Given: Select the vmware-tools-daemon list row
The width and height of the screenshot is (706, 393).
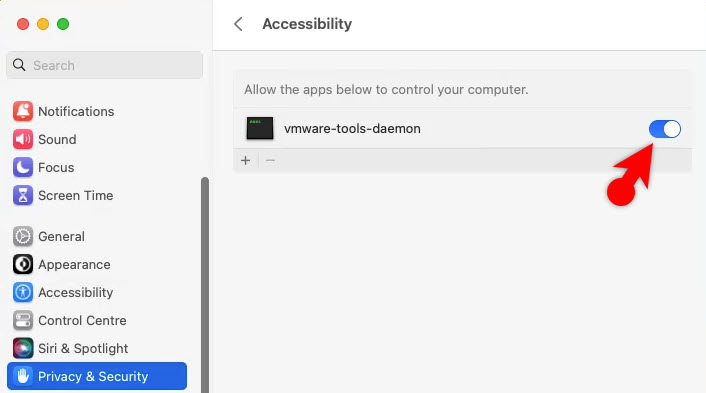Looking at the screenshot, I should tap(462, 128).
